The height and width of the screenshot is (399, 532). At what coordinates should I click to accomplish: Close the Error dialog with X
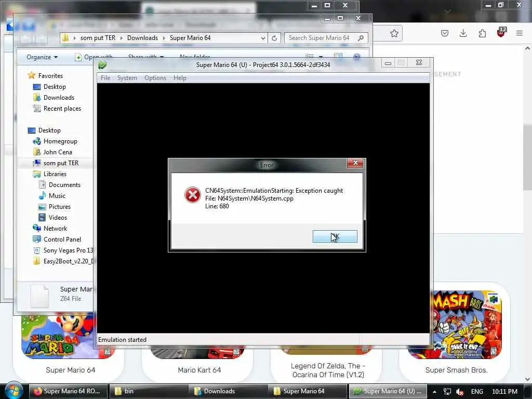355,163
